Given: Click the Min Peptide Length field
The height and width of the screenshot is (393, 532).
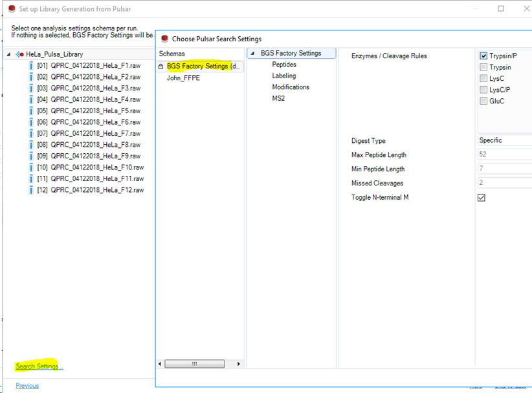Looking at the screenshot, I should [505, 168].
